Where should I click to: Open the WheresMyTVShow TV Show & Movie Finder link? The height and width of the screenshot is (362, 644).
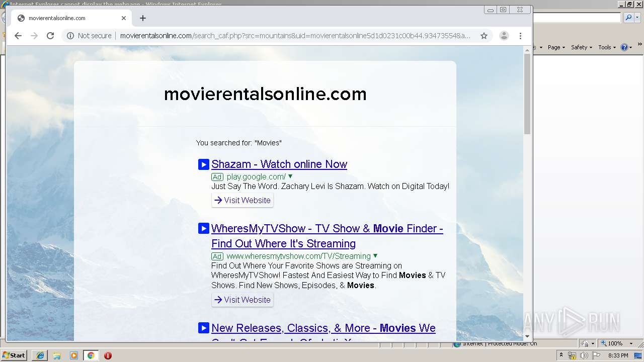pos(327,236)
